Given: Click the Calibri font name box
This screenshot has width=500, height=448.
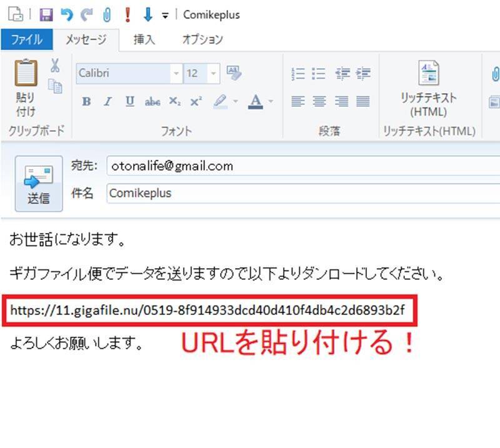Looking at the screenshot, I should pyautogui.click(x=123, y=73).
